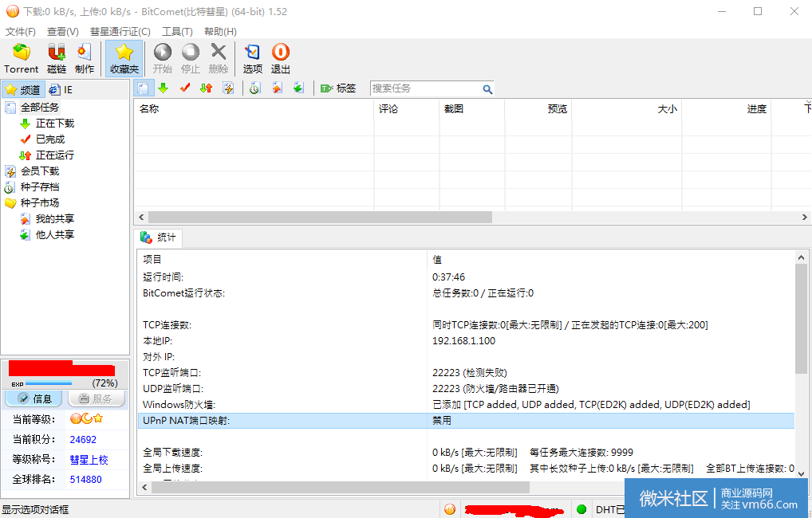Screen dimensions: 812x518
Task: Open the 查看(V) menu
Action: pos(63,32)
